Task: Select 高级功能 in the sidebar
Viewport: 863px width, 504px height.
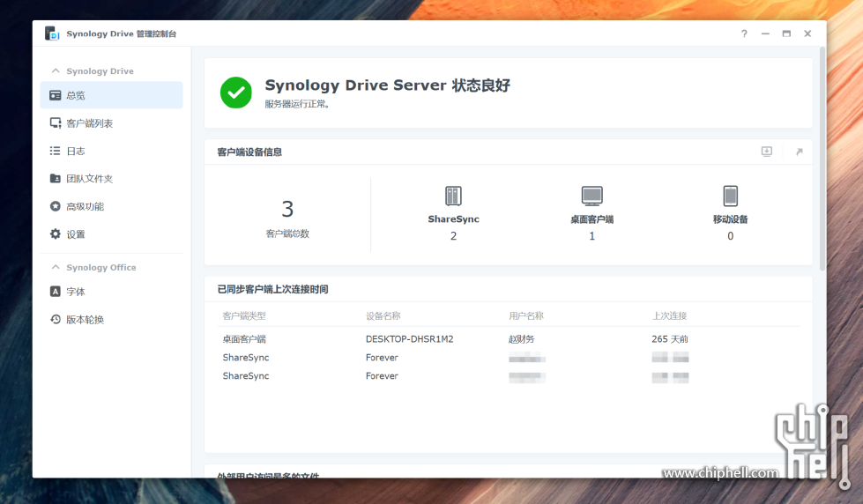Action: [111, 206]
